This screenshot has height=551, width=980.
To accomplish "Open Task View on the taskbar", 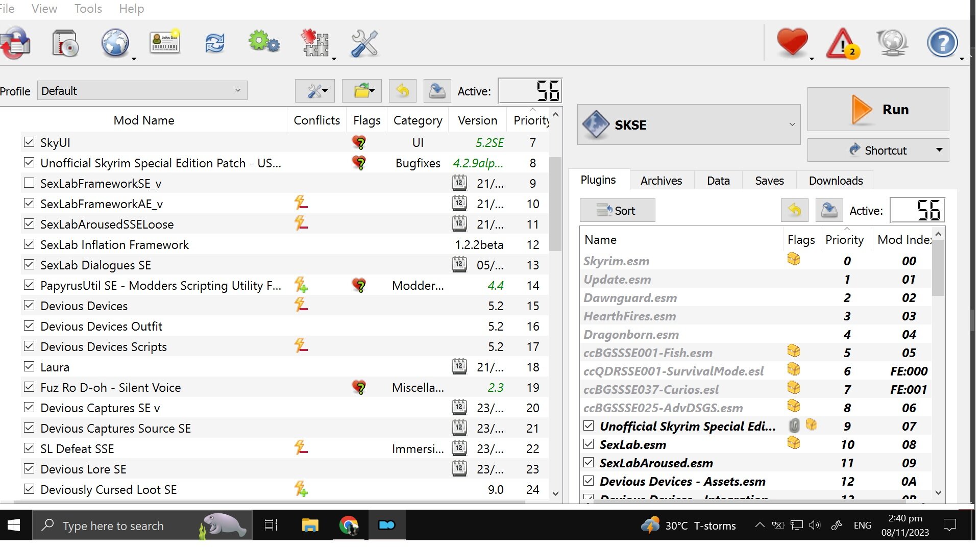I will click(x=271, y=525).
